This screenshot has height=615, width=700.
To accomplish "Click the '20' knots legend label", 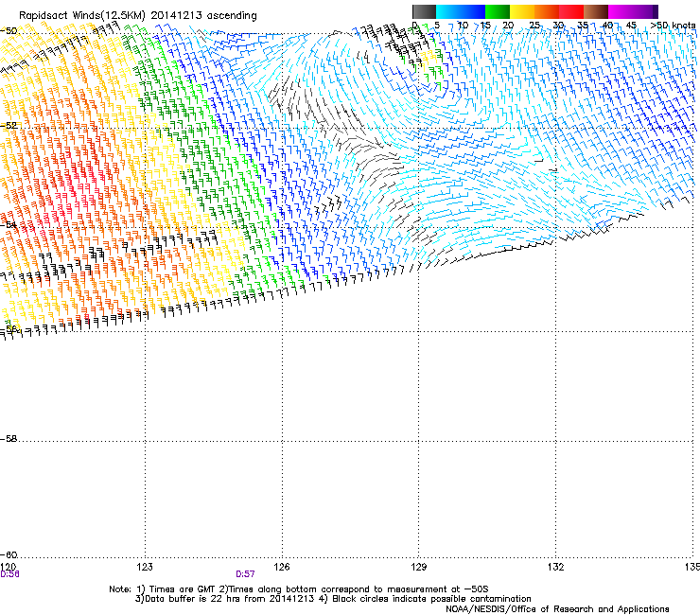I will [508, 26].
